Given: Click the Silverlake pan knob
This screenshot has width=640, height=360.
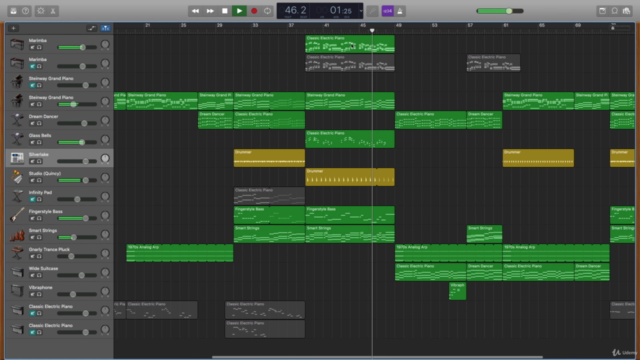Looking at the screenshot, I should coord(105,158).
